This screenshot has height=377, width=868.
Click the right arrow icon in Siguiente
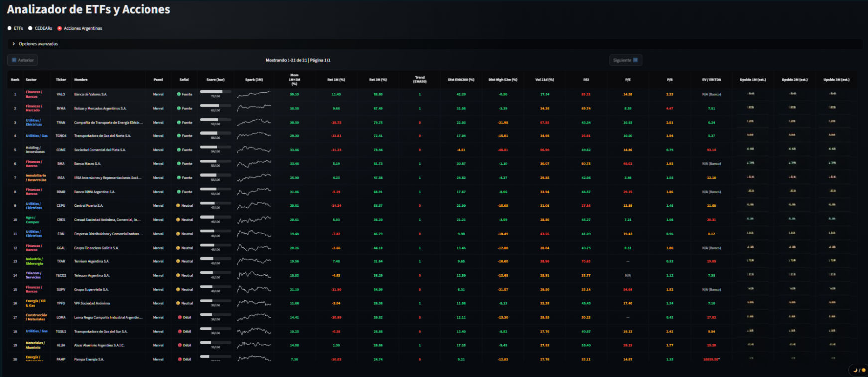coord(635,60)
